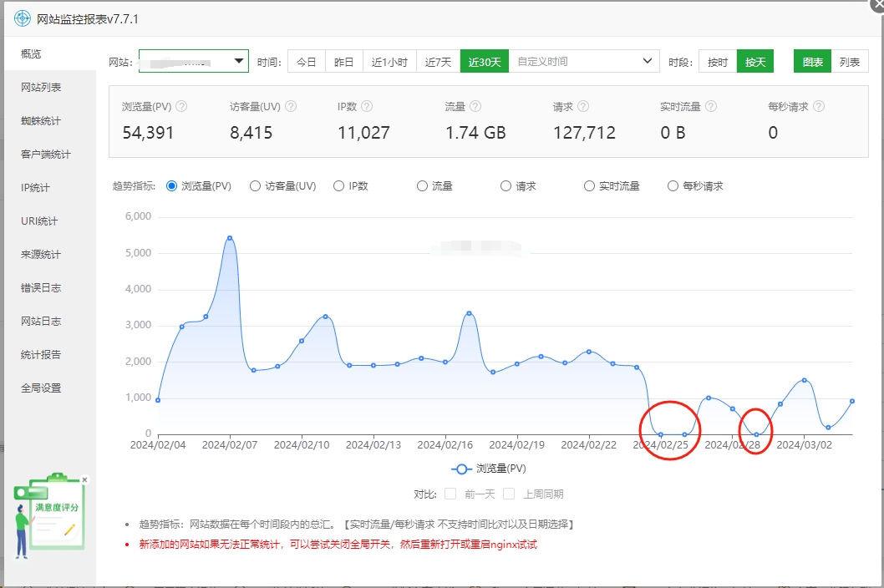Click the first chart point at 2024/02/04

pos(158,400)
